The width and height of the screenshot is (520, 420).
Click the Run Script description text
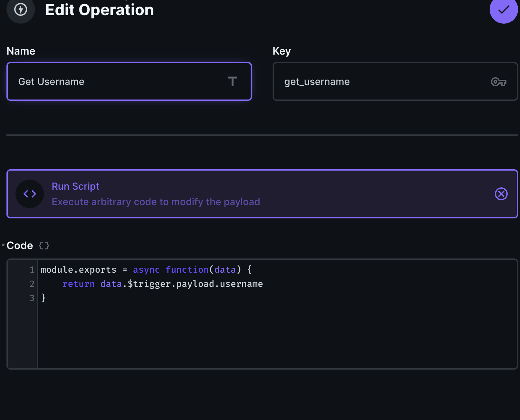tap(156, 202)
